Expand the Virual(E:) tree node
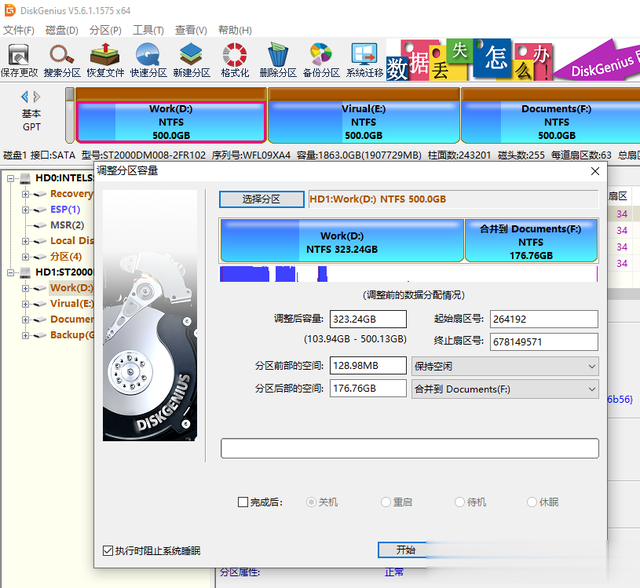Screen dimensions: 640x588 coord(25,304)
